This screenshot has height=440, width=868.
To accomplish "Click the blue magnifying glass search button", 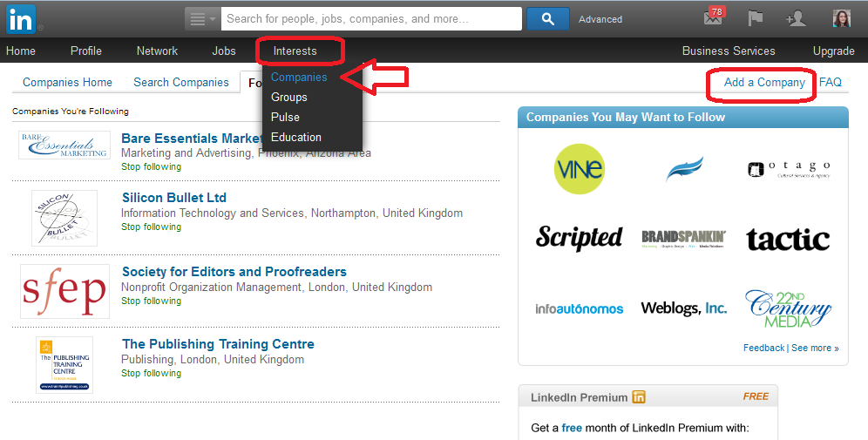I will (x=547, y=18).
